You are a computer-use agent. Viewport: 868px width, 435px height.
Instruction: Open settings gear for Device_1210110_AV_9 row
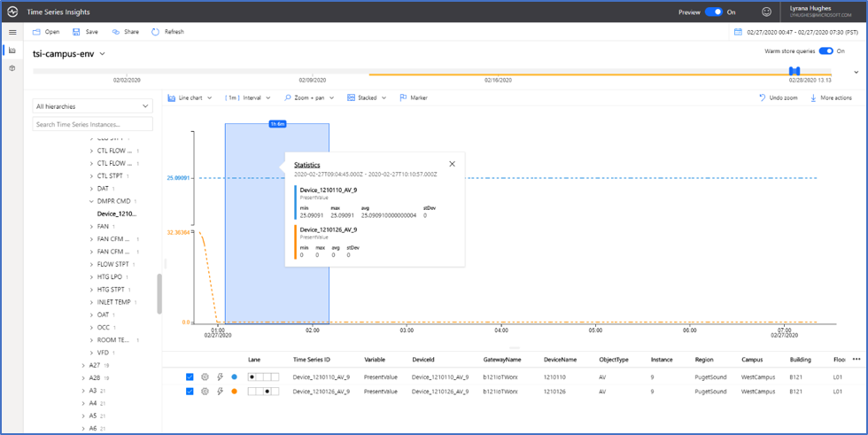(205, 377)
